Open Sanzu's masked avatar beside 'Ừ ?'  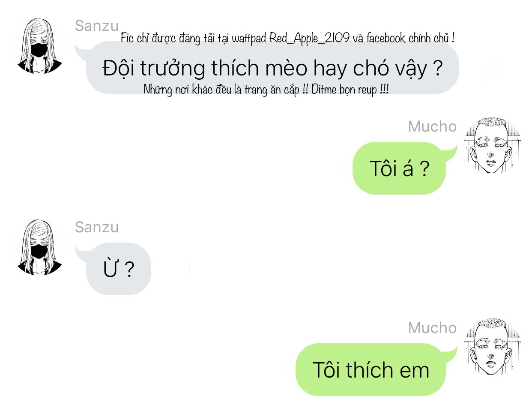tap(39, 247)
